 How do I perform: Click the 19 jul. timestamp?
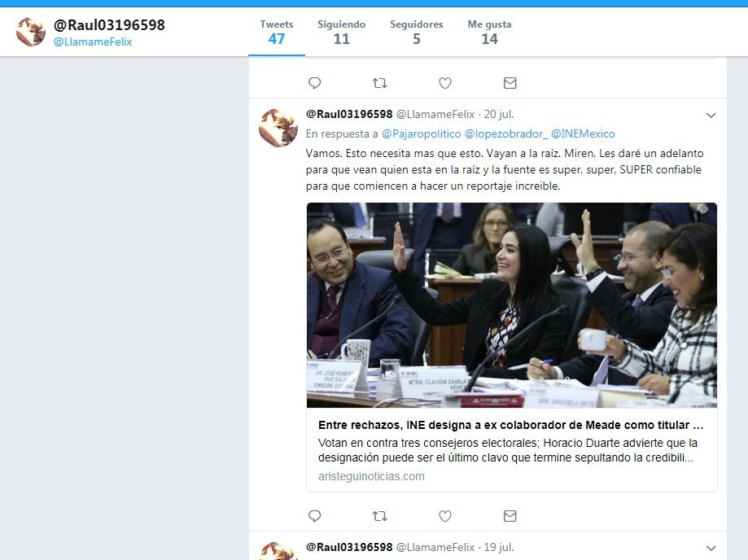click(x=499, y=547)
